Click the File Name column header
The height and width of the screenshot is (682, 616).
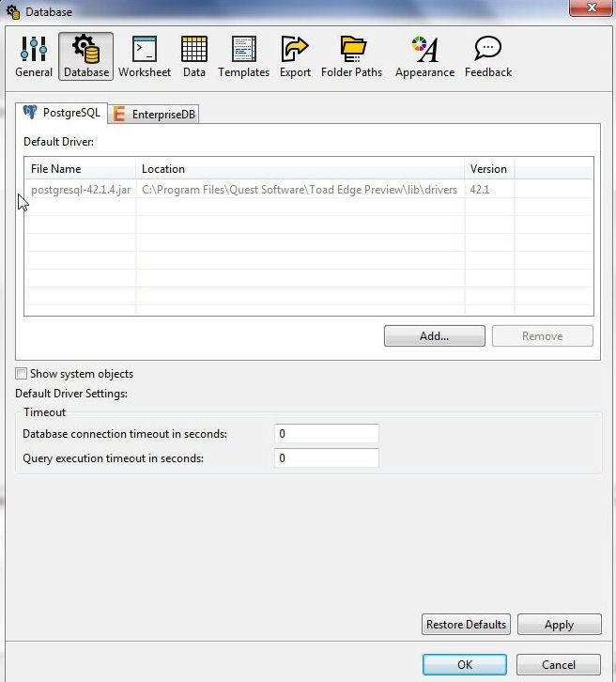click(x=81, y=168)
